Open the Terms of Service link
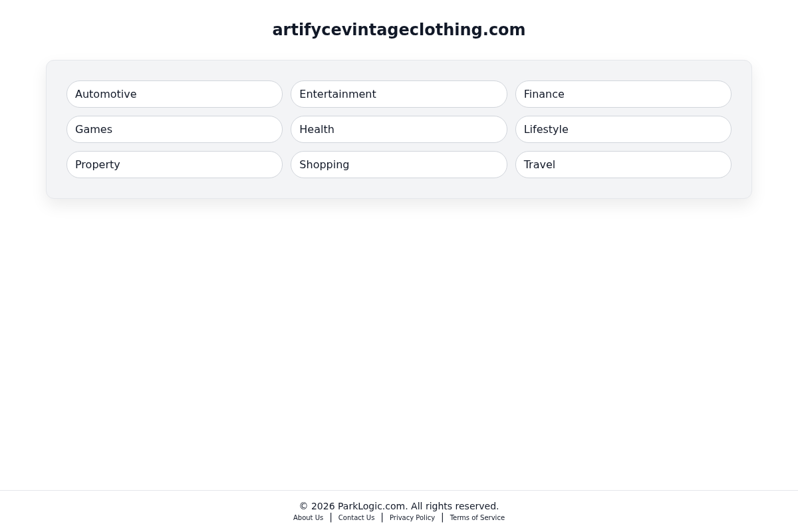This screenshot has height=532, width=798. tap(477, 517)
